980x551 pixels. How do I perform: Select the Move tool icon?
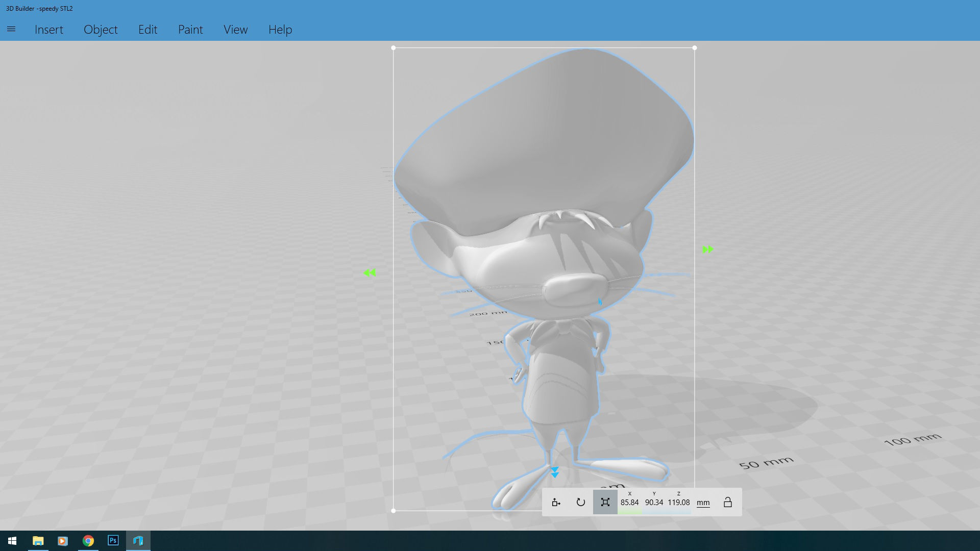[556, 503]
